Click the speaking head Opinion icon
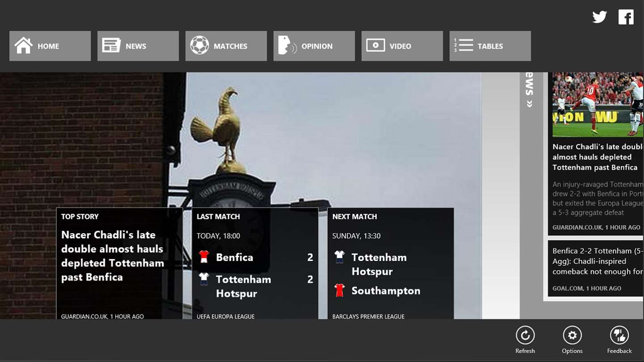 [x=287, y=46]
